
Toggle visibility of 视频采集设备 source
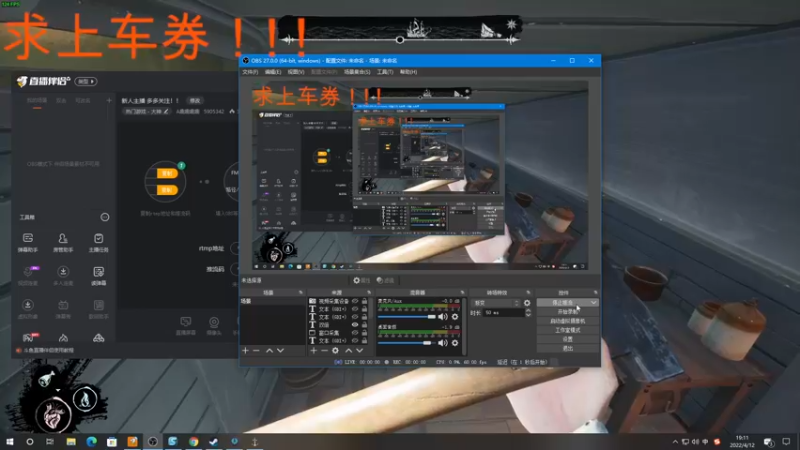coord(355,301)
